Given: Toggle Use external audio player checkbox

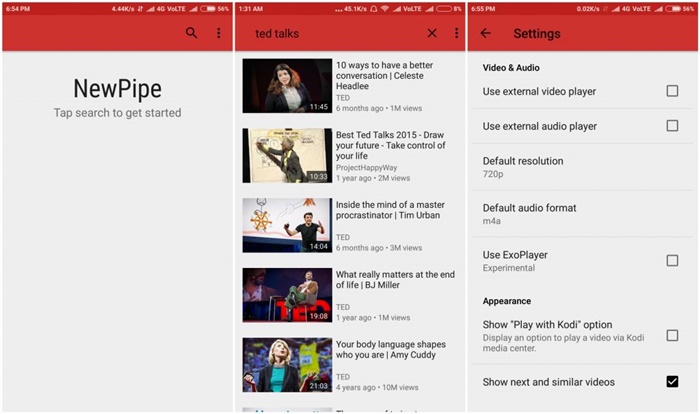Looking at the screenshot, I should point(672,126).
